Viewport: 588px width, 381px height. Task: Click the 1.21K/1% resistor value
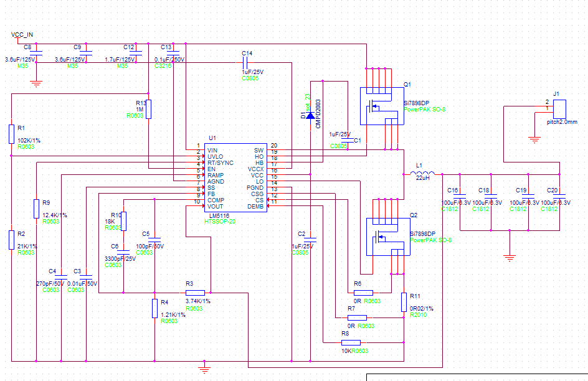(x=173, y=314)
